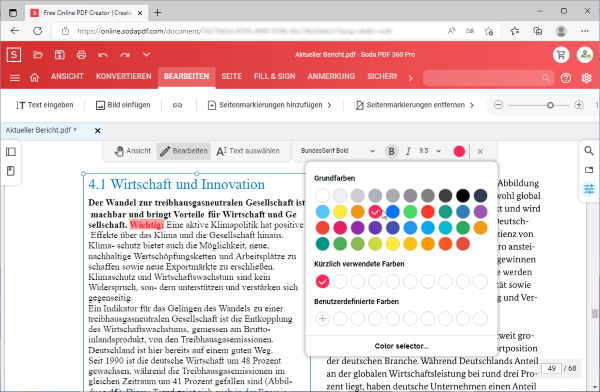Click Bild einfügen button
The width and height of the screenshot is (600, 392).
123,105
